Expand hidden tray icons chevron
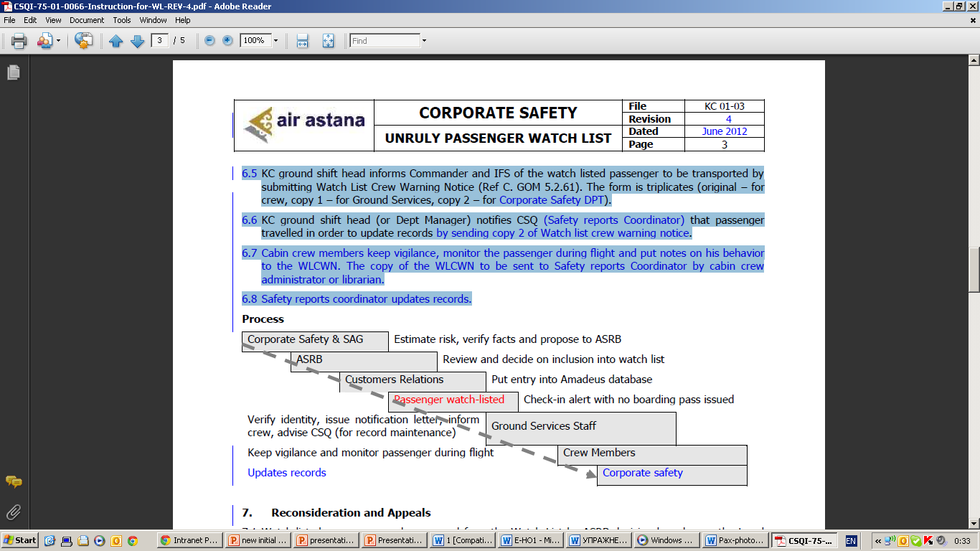980x551 pixels. [x=877, y=540]
